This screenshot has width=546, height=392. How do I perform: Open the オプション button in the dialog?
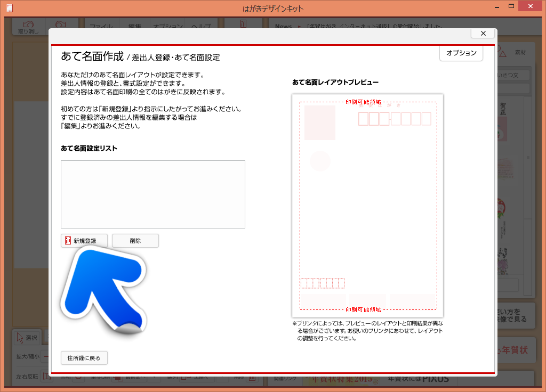tap(461, 53)
